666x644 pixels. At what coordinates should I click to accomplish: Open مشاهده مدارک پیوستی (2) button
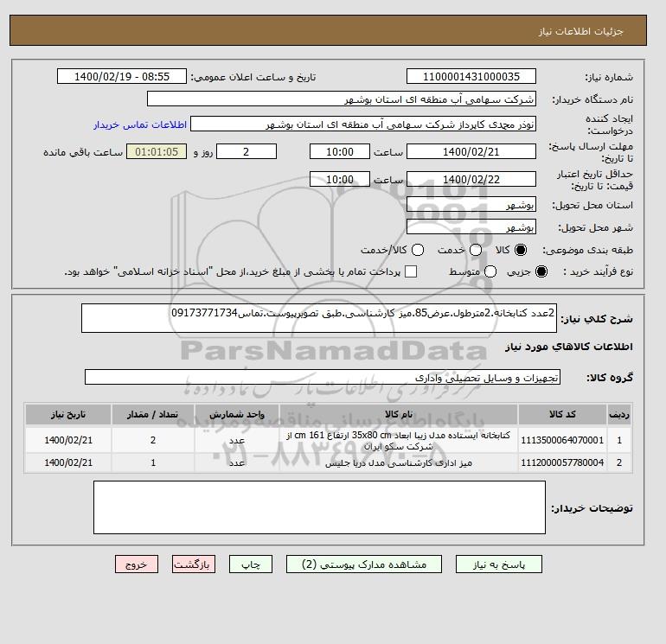click(364, 564)
